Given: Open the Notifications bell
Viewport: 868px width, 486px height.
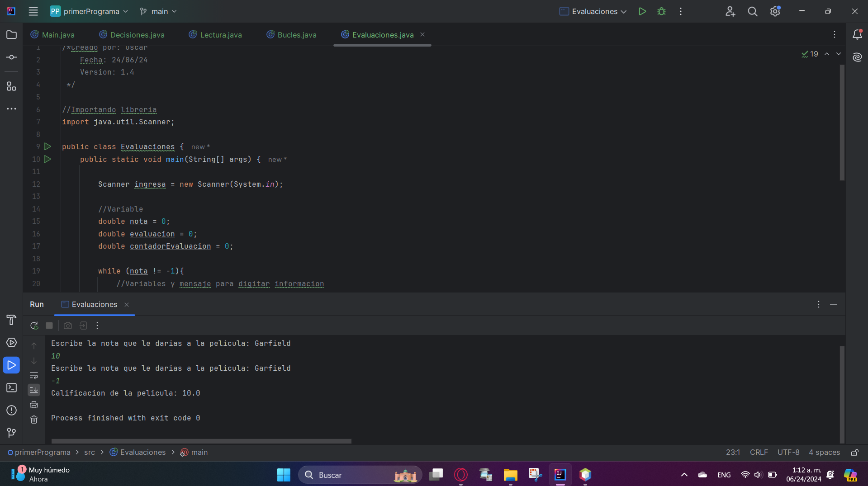Looking at the screenshot, I should tap(857, 35).
